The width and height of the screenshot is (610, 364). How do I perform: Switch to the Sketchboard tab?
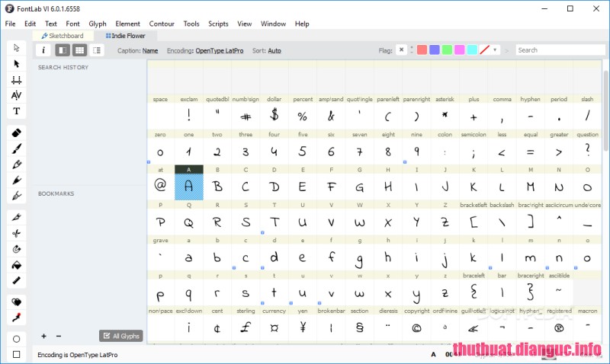click(x=63, y=36)
